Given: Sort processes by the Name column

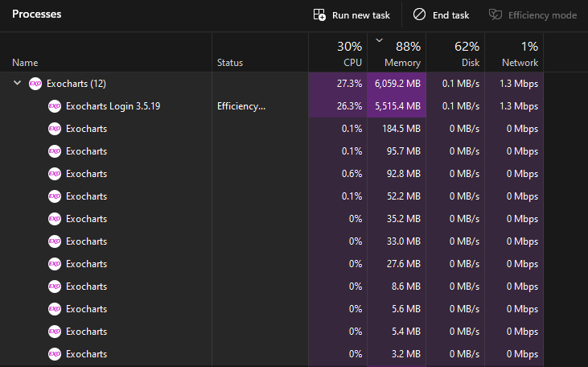Looking at the screenshot, I should point(106,52).
